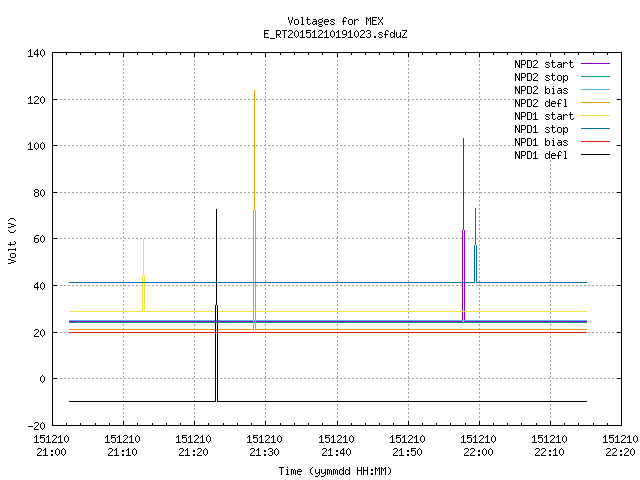Click the light blue NPD2 bias legend line
Screen dimensions: 640x480
[x=596, y=90]
